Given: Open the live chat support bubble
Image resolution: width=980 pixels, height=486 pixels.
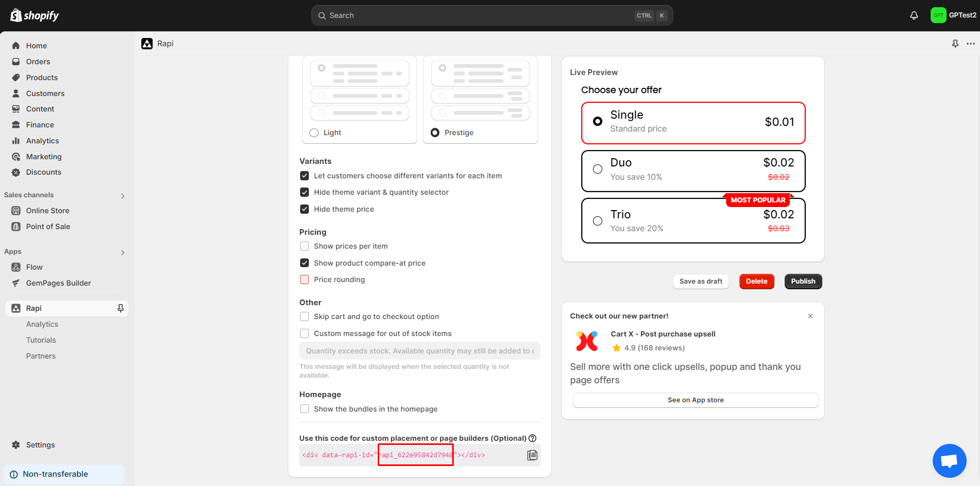Looking at the screenshot, I should 949,460.
